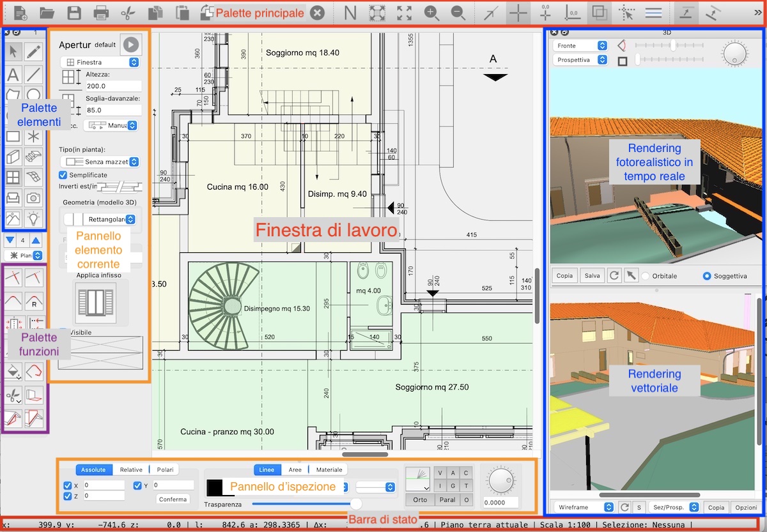The width and height of the screenshot is (767, 532).
Task: Select the light bulb tool
Action: click(x=34, y=218)
